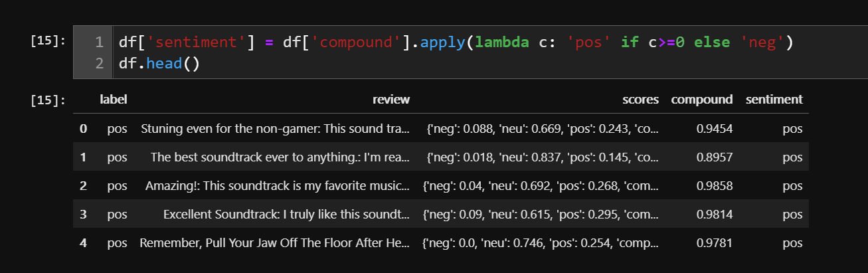Image resolution: width=868 pixels, height=273 pixels.
Task: Click compound value 0.8957
Action: 715,157
